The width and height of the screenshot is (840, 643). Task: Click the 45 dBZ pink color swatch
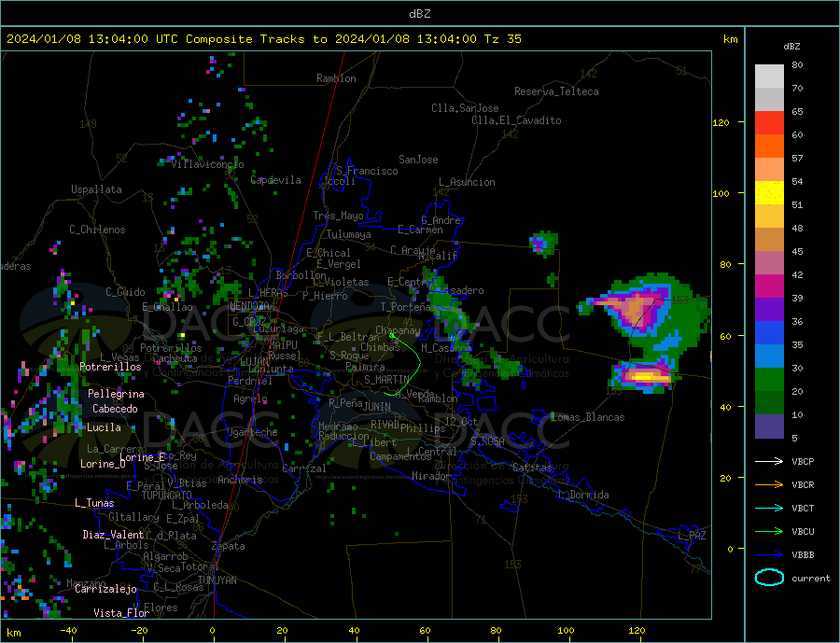point(769,262)
